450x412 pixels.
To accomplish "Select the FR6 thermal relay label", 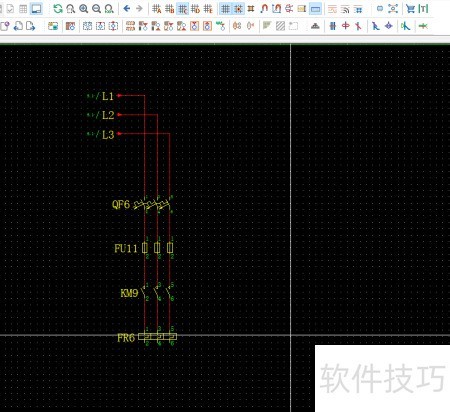I will pyautogui.click(x=126, y=338).
